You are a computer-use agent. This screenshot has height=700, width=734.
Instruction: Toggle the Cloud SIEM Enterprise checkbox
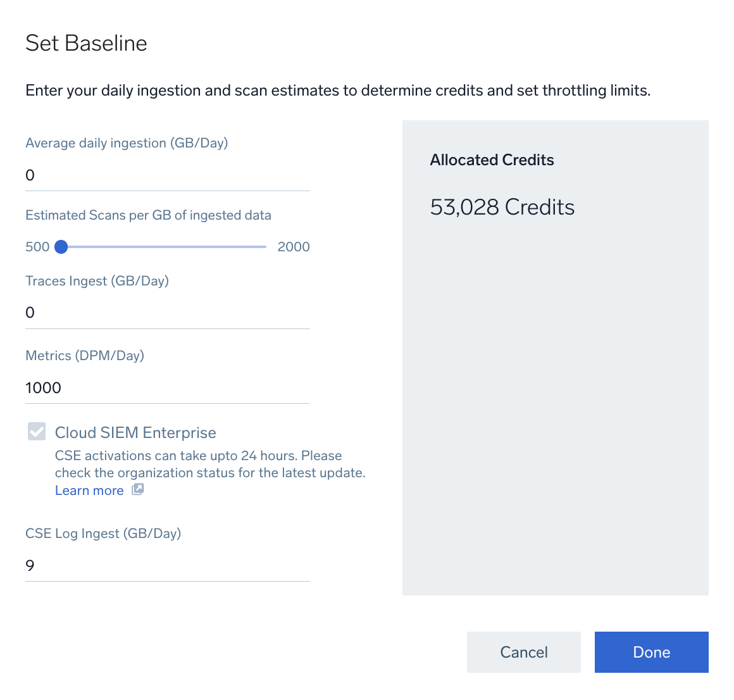coord(37,432)
